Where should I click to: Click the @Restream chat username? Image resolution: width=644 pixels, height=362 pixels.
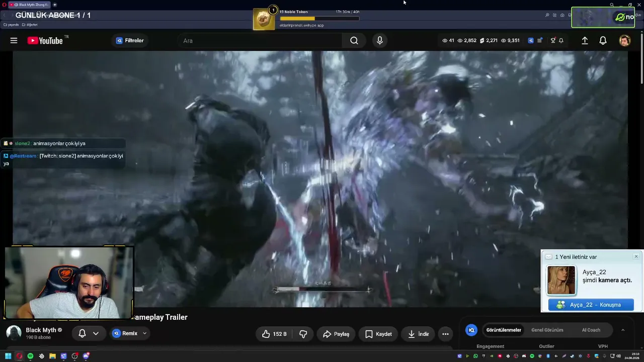click(23, 156)
